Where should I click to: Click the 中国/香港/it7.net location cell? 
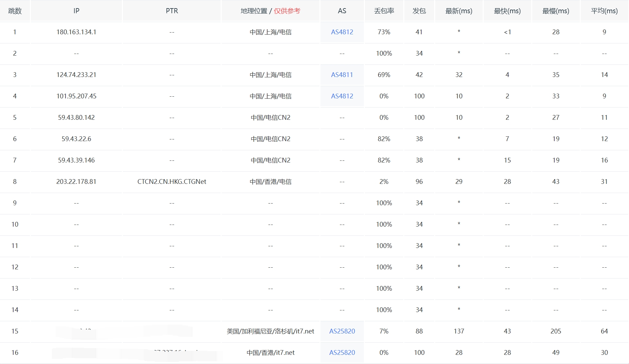(x=271, y=352)
